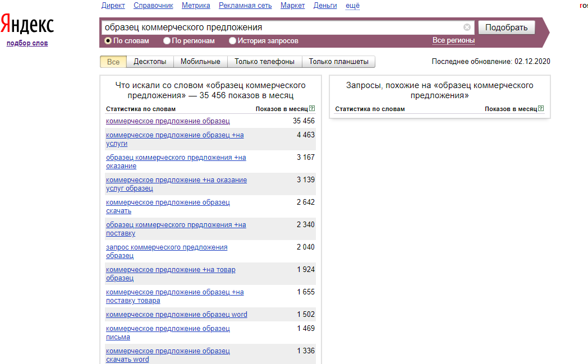Select 'История запросов' radio button
Screen dimensions: 588x364
232,41
